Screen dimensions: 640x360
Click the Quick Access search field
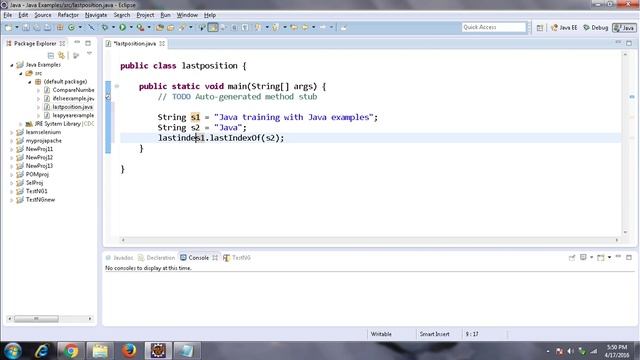[493, 27]
